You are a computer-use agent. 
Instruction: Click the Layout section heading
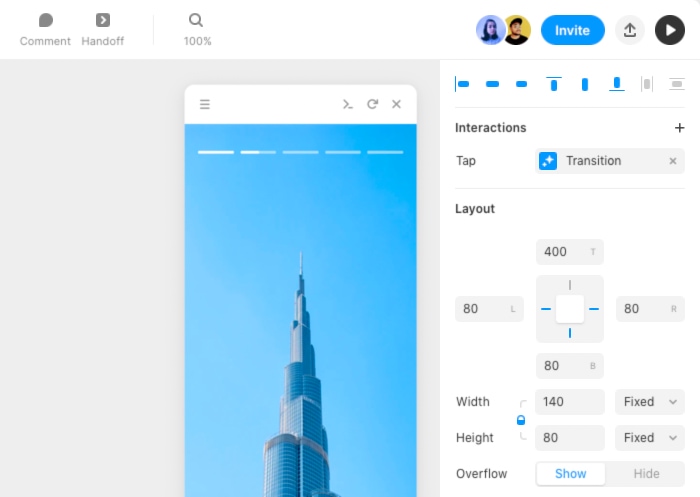(x=475, y=209)
